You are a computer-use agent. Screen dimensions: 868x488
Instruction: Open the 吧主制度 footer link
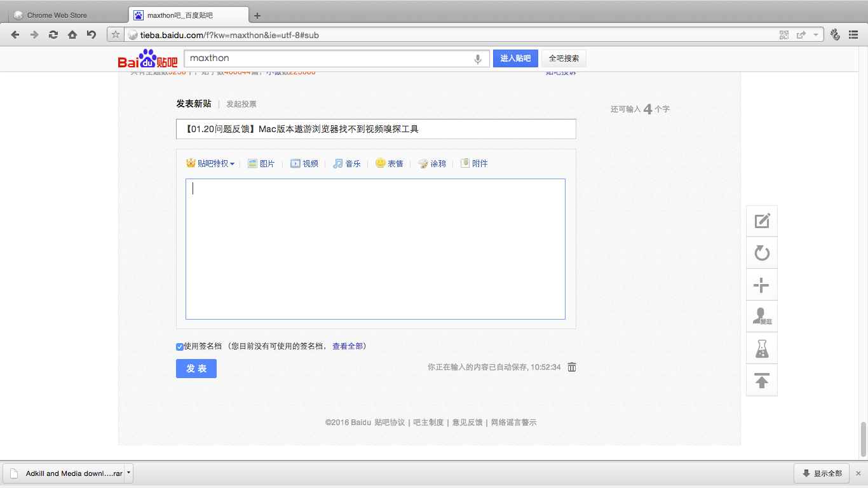tap(428, 423)
